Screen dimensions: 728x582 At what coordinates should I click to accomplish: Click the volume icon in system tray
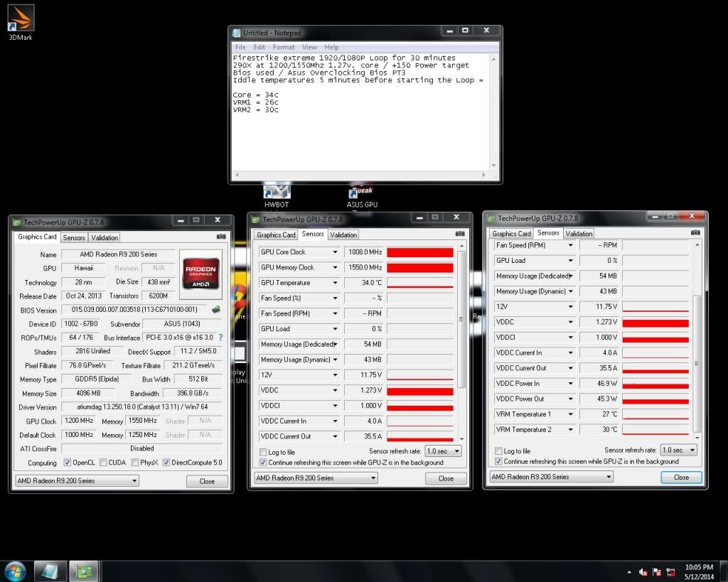[x=643, y=571]
